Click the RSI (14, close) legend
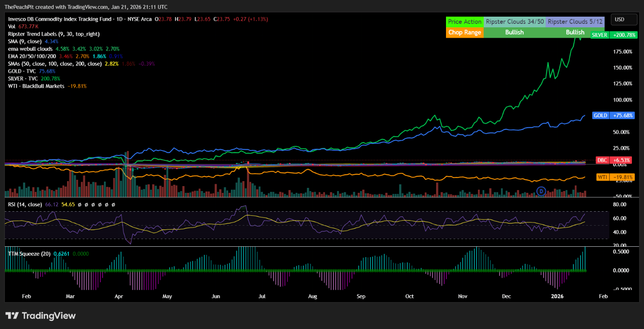Screen dimensions: 644x329 25,205
